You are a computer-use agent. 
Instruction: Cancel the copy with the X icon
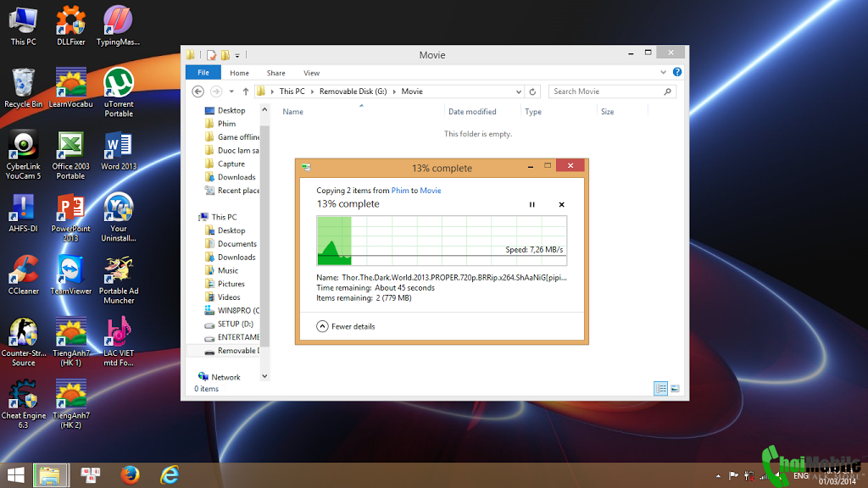click(561, 204)
